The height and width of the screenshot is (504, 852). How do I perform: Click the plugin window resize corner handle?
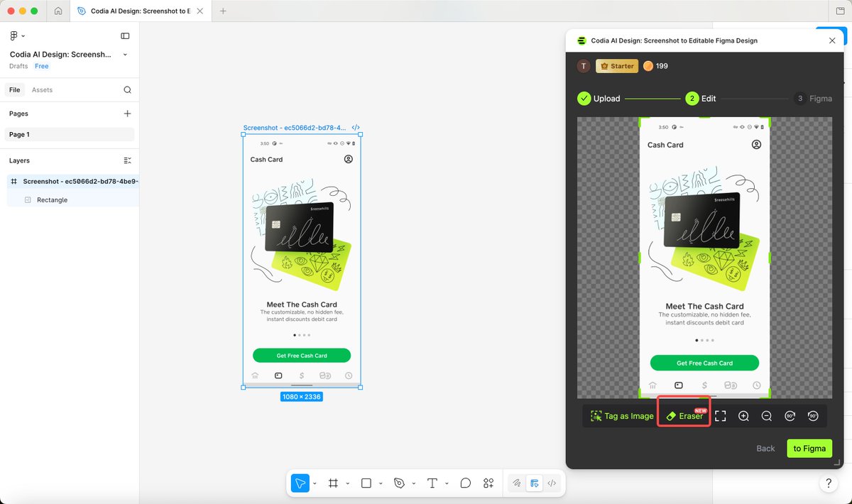(x=836, y=463)
